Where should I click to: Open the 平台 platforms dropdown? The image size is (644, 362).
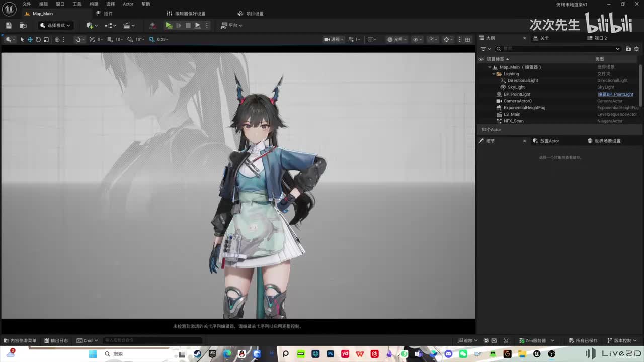click(x=232, y=25)
